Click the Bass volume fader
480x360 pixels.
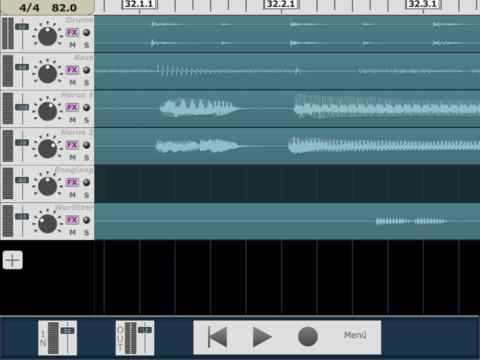(22, 67)
